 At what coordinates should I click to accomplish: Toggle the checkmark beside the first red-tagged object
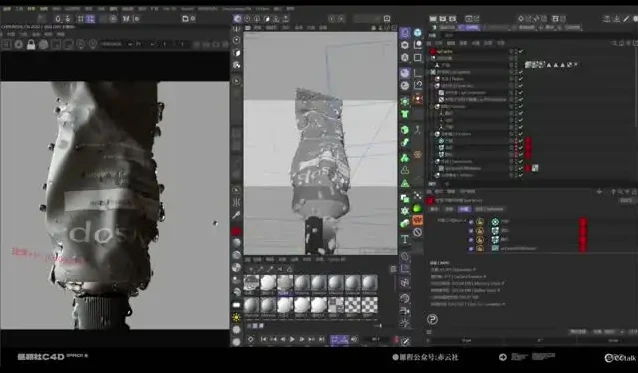pos(521,141)
